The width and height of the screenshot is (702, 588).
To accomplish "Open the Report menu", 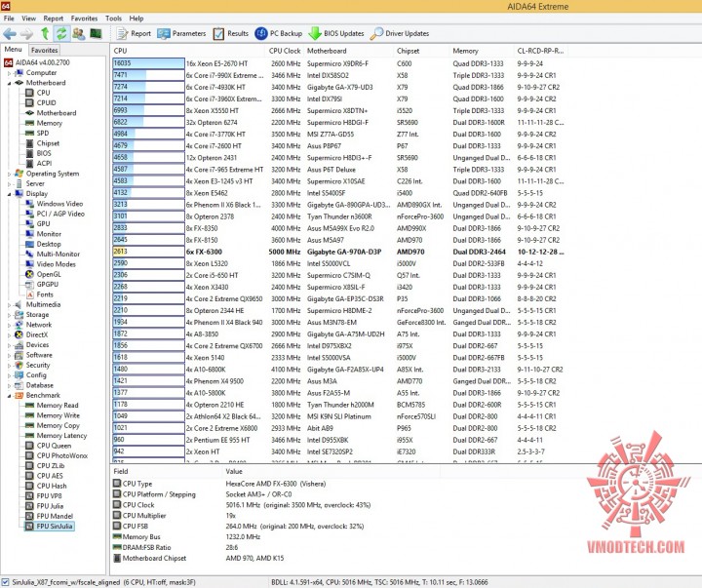I will click(x=54, y=19).
